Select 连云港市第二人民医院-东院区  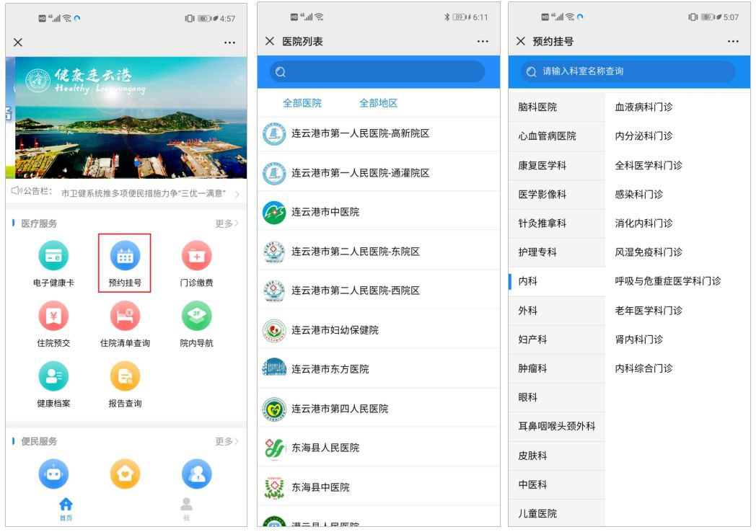coord(379,252)
